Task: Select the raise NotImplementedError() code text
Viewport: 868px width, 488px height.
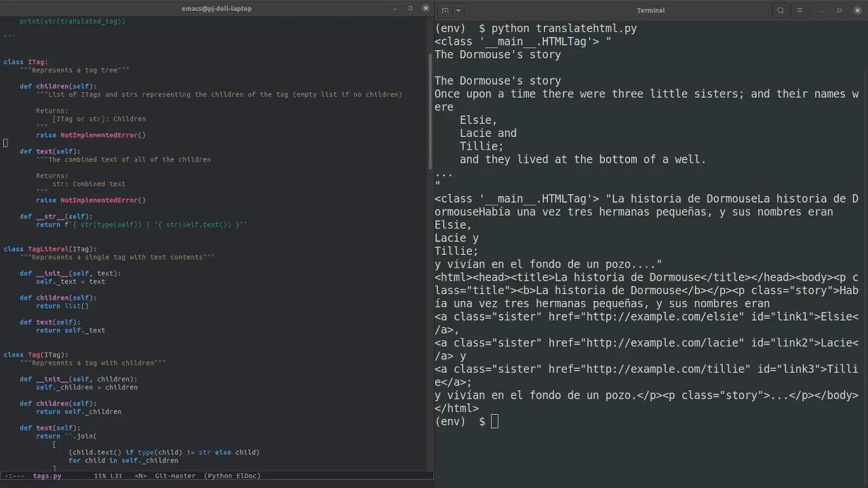Action: coord(91,135)
